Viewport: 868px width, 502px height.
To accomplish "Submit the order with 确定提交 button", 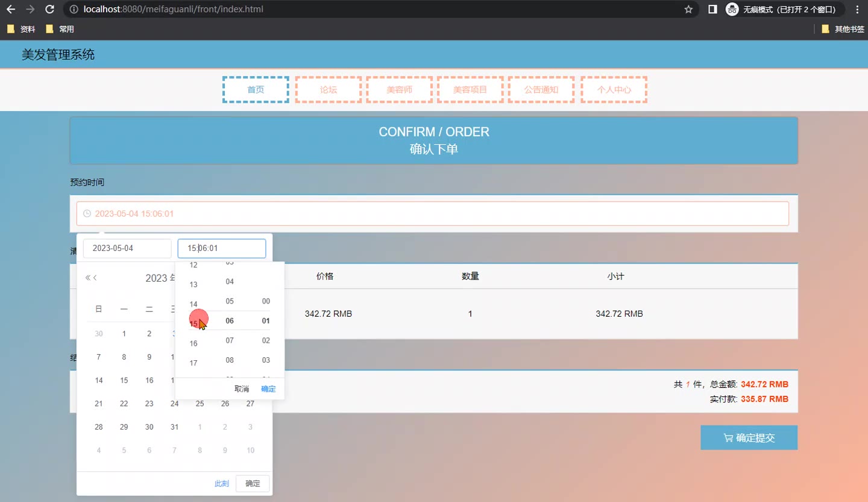I will point(749,438).
